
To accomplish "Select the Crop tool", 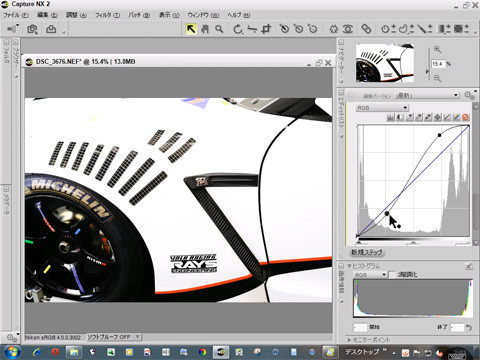I will [266, 29].
